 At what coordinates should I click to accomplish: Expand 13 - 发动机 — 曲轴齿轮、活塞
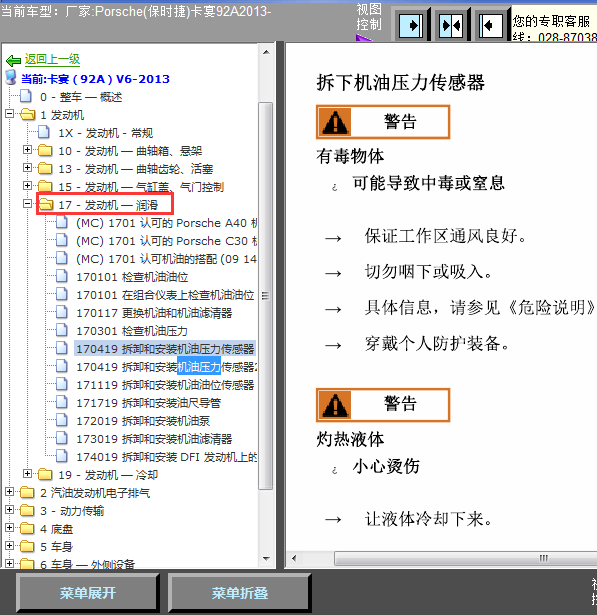point(27,167)
